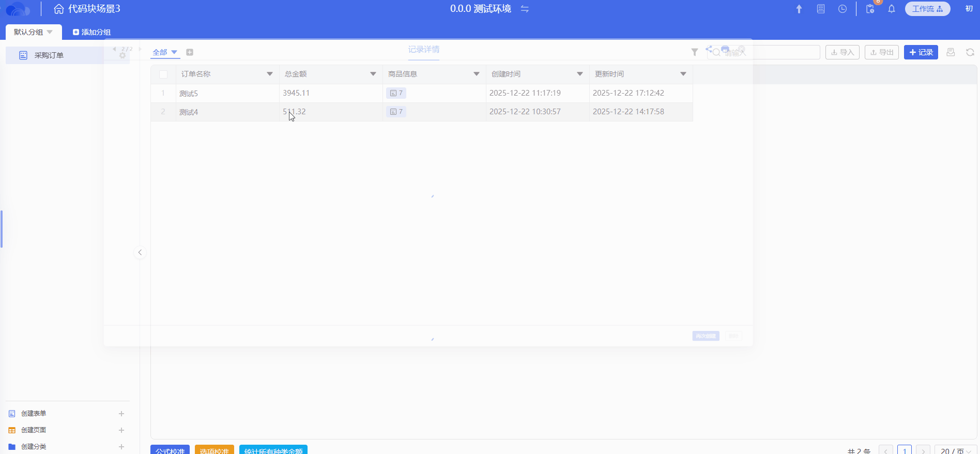This screenshot has width=980, height=454.
Task: Click the filter funnel icon
Action: pyautogui.click(x=695, y=52)
